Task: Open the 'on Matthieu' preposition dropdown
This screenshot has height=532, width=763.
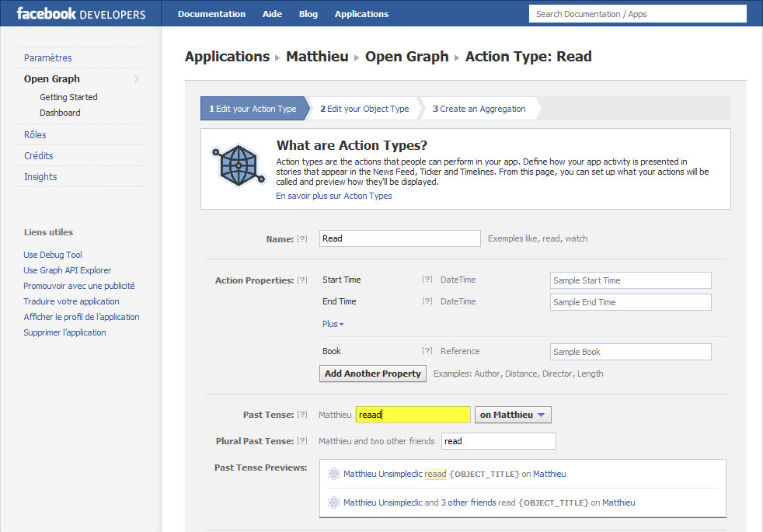Action: 513,415
